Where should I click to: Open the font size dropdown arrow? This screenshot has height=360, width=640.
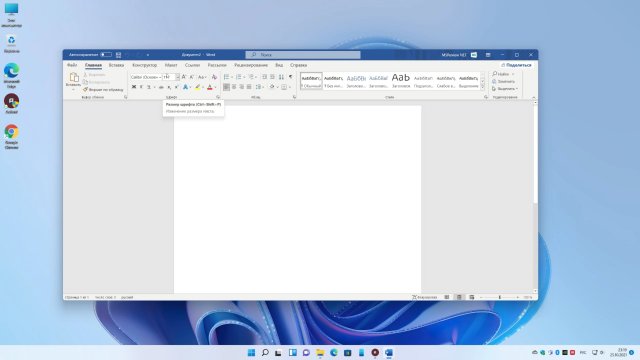[x=178, y=77]
